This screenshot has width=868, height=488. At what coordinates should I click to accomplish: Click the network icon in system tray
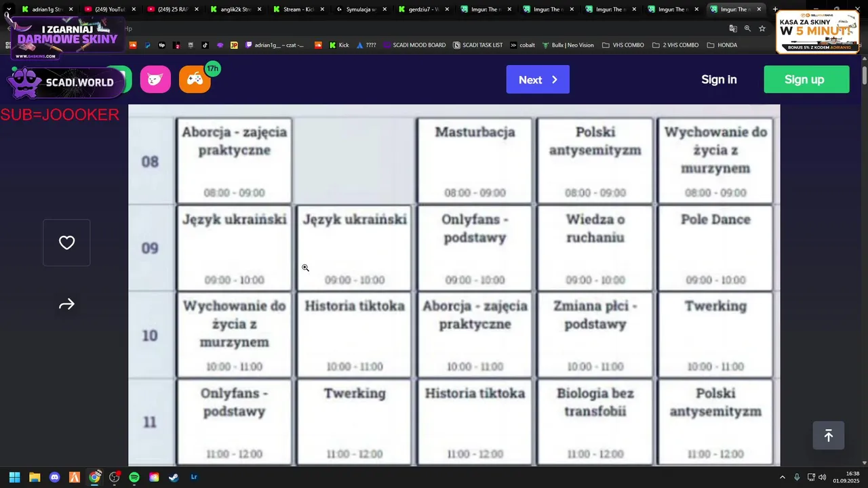(x=811, y=477)
